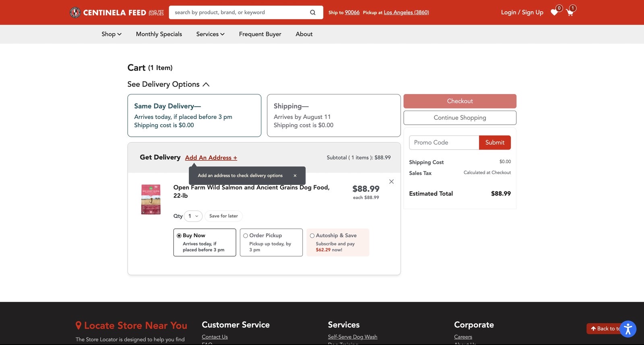The image size is (644, 345).
Task: Open Self-Serve Dog Wash footer link
Action: pos(353,337)
